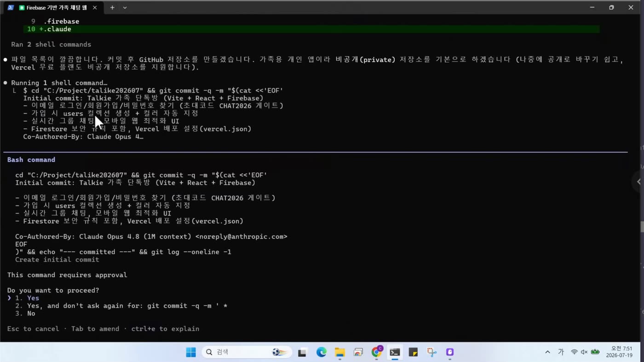644x362 pixels.
Task: Show hidden system tray icons
Action: 547,352
